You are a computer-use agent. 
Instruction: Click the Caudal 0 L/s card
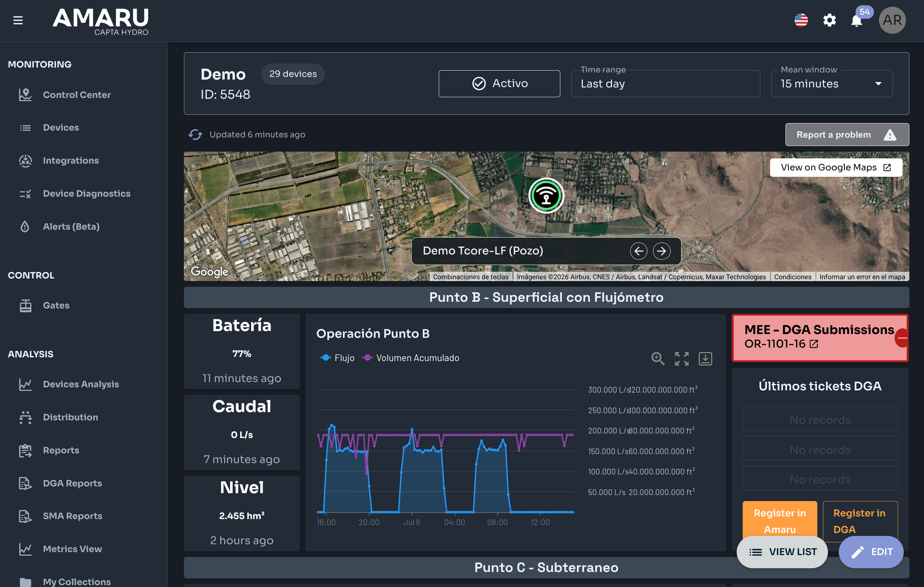pos(242,433)
